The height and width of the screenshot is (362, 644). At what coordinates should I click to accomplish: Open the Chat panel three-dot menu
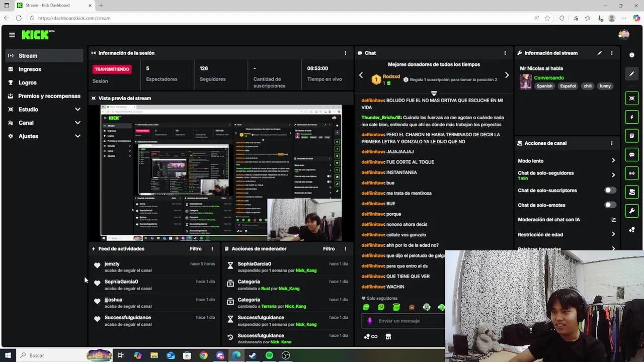point(505,53)
